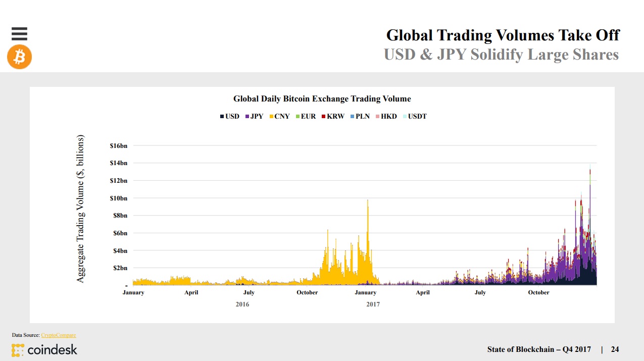This screenshot has width=644, height=361.
Task: Select the USDT legend entry
Action: [414, 117]
